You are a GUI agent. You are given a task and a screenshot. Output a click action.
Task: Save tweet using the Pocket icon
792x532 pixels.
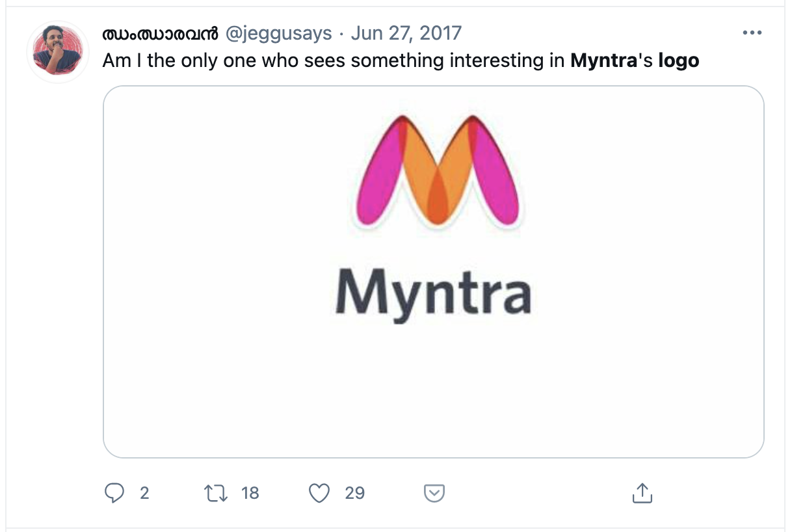click(434, 494)
